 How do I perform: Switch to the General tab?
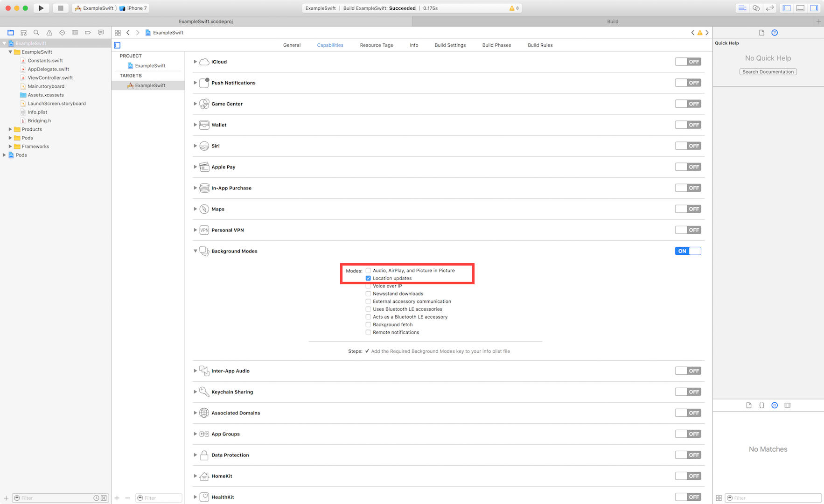coord(292,45)
